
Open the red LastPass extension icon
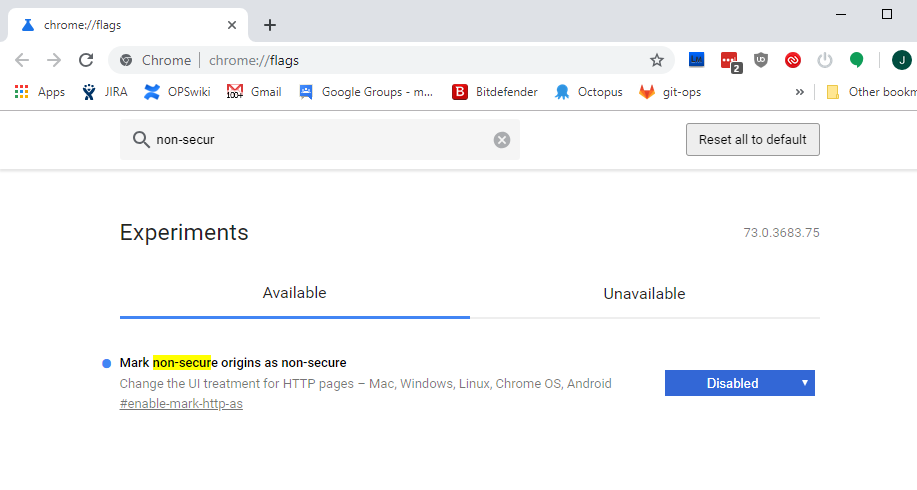point(730,61)
